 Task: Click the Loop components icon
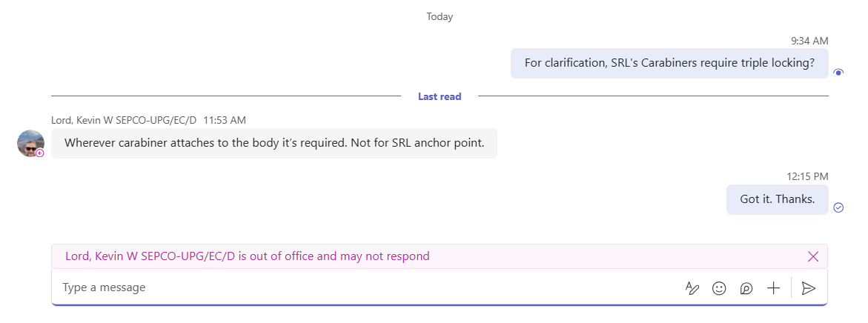click(x=746, y=288)
